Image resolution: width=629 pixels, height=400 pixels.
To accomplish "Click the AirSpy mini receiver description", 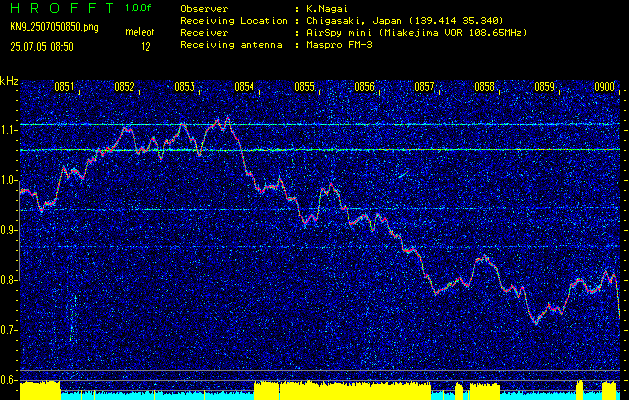I will pos(416,32).
